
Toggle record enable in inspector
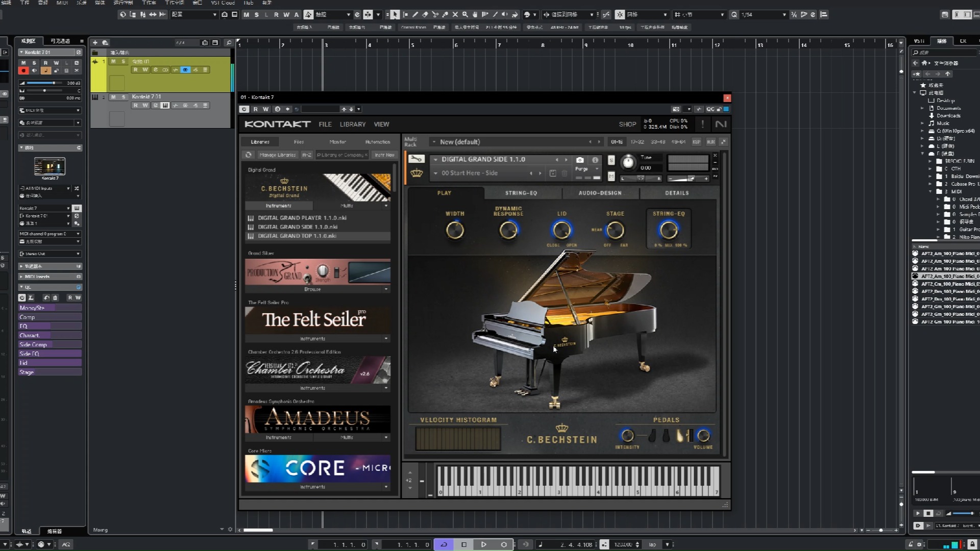23,70
